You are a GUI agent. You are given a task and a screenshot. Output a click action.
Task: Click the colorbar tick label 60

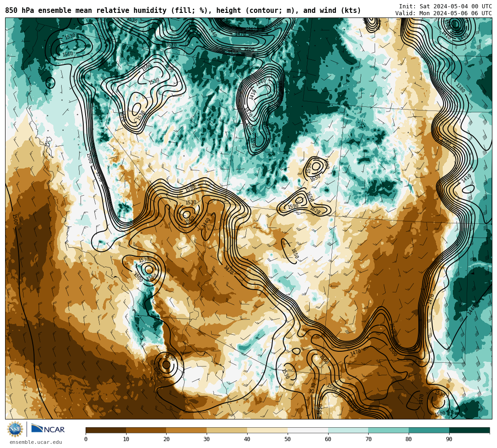click(328, 439)
